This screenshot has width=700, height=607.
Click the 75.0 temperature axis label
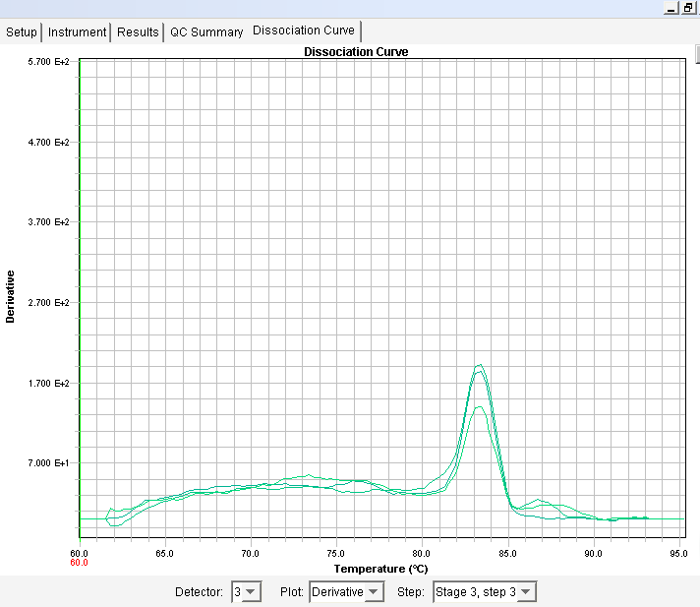tap(335, 554)
